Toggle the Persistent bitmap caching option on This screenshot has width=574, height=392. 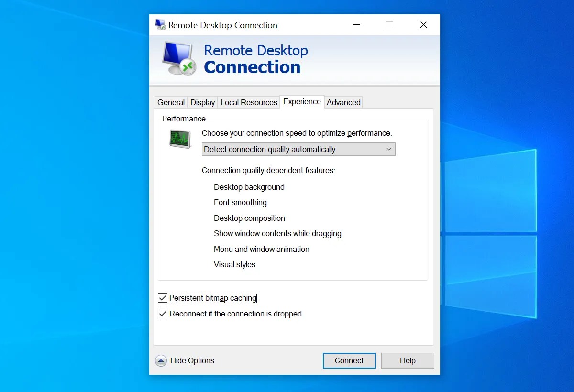[162, 297]
